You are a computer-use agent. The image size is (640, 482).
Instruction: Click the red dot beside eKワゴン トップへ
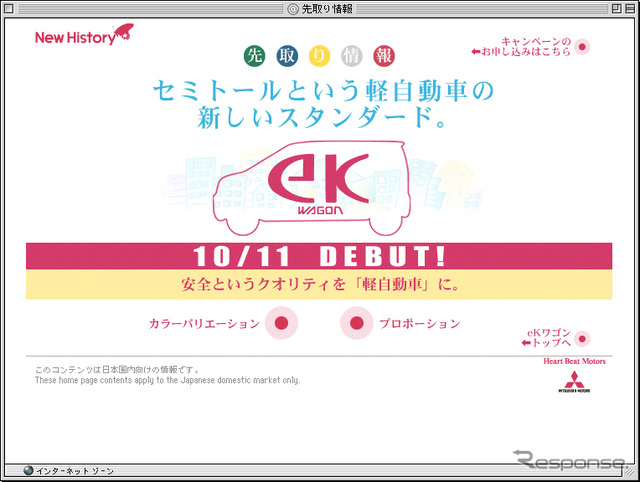click(x=582, y=339)
